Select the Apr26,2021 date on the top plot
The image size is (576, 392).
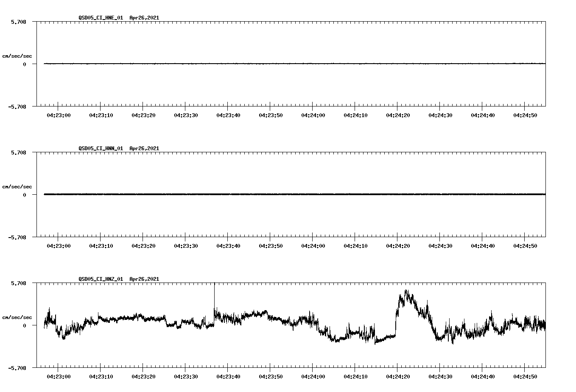click(144, 18)
